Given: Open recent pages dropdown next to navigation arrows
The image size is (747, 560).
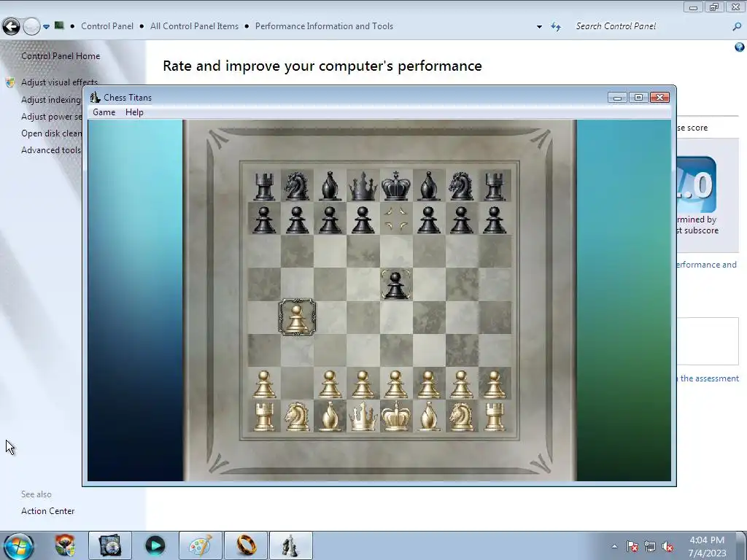Looking at the screenshot, I should coord(46,27).
